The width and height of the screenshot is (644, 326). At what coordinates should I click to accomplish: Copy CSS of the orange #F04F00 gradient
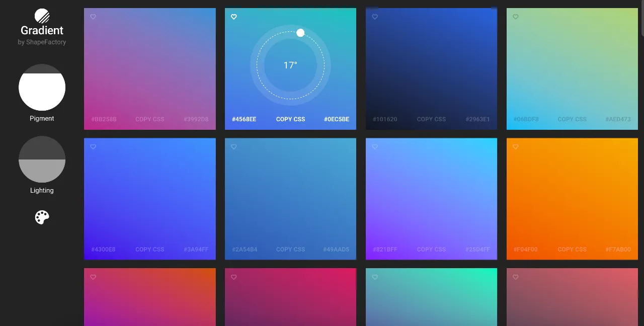coord(572,249)
